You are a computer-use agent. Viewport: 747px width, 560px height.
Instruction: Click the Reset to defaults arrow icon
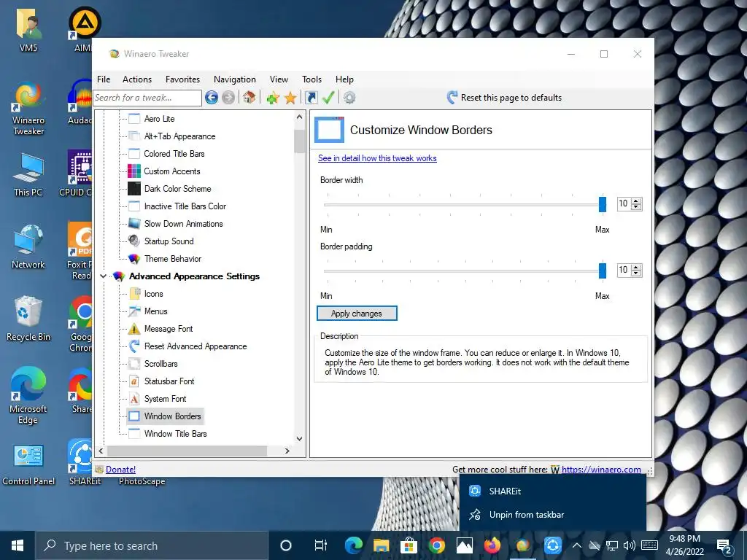(452, 98)
